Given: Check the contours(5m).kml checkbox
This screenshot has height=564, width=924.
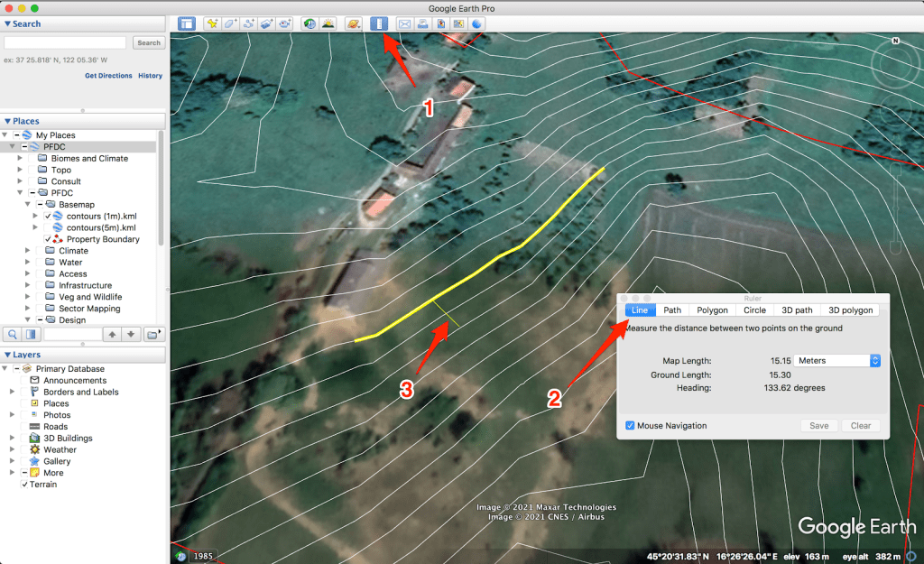Looking at the screenshot, I should (x=48, y=227).
